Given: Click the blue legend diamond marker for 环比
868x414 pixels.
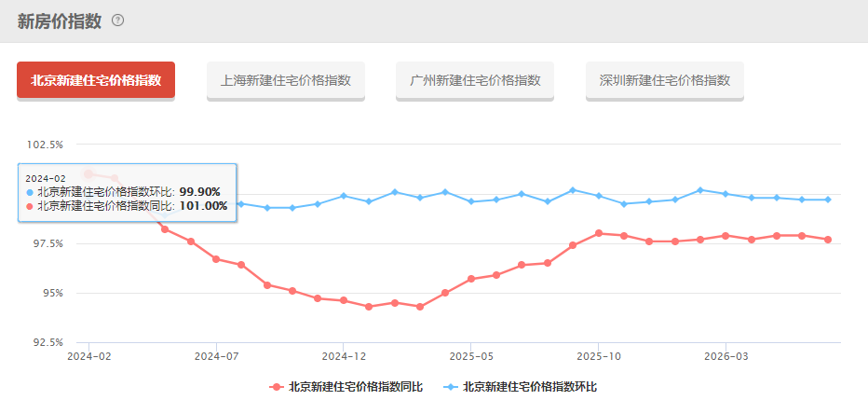Looking at the screenshot, I should point(450,387).
